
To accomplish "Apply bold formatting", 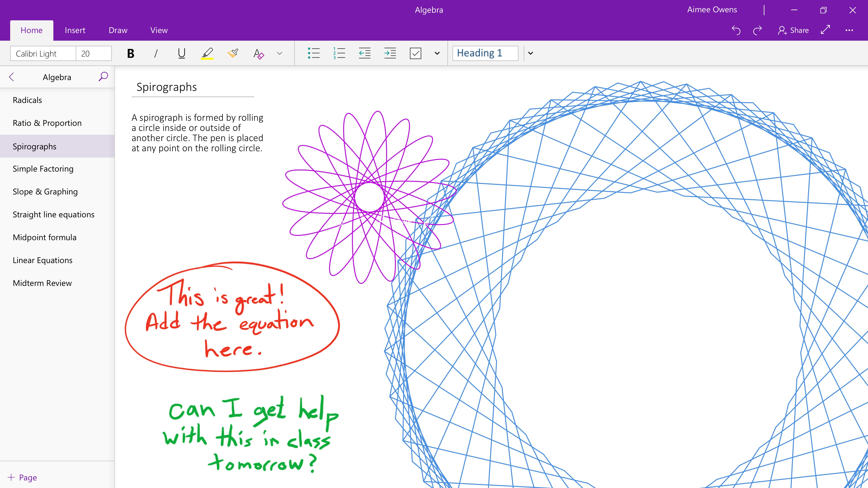I will tap(130, 53).
